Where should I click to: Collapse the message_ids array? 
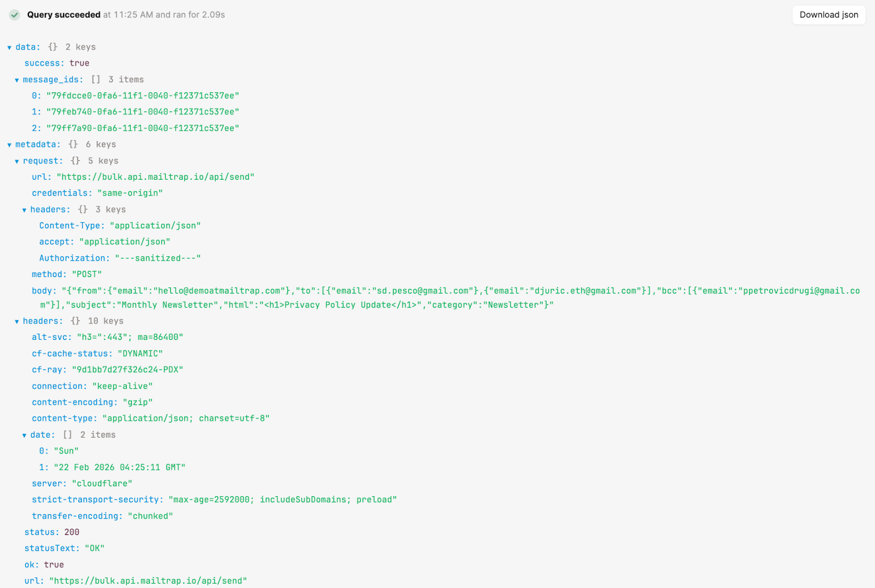coord(17,80)
